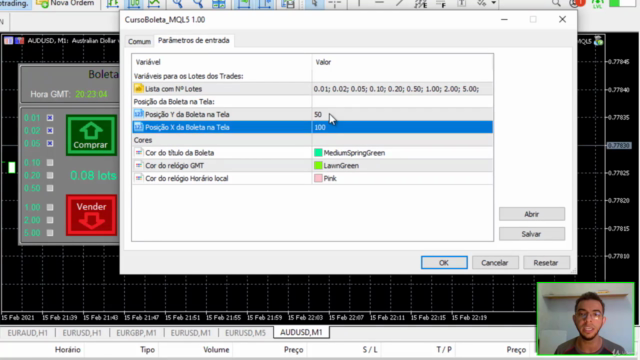
Task: Select the cursor arrow tool in toolbar
Action: click(314, 3)
